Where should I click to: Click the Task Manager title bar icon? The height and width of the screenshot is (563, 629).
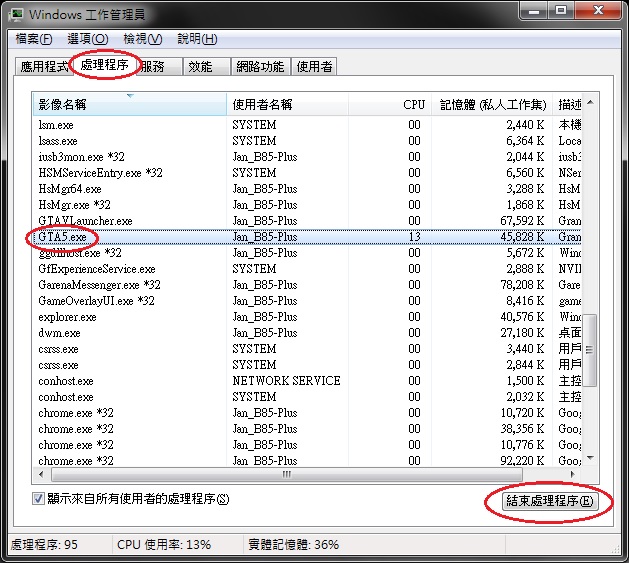coord(16,14)
